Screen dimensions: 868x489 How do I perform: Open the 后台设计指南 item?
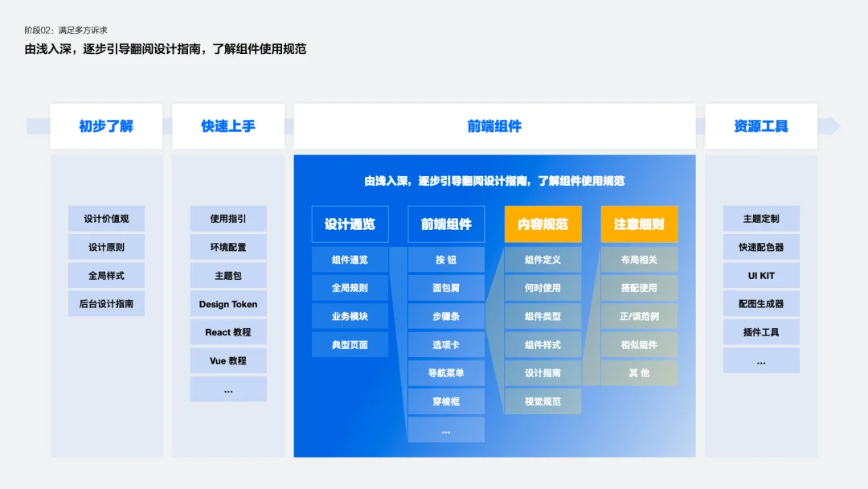point(106,303)
